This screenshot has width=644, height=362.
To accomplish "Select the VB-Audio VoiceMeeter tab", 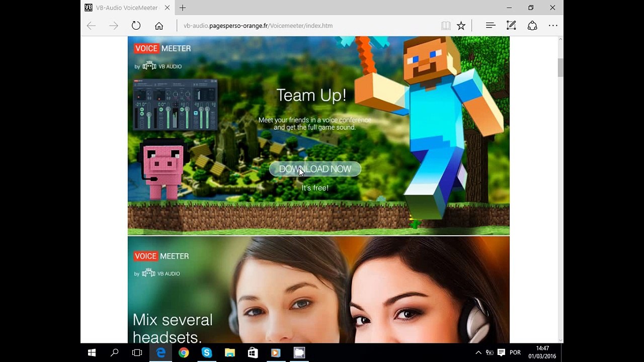I will (127, 8).
